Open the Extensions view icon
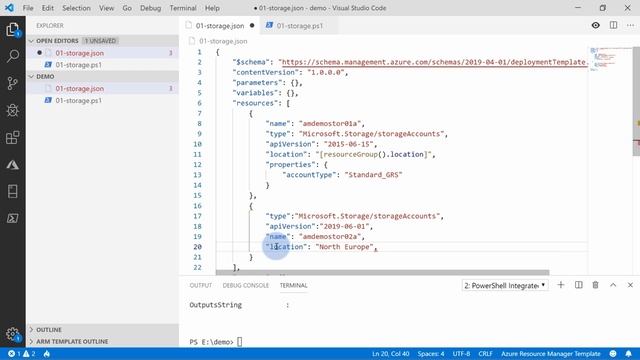This screenshot has width=640, height=360. point(13,138)
